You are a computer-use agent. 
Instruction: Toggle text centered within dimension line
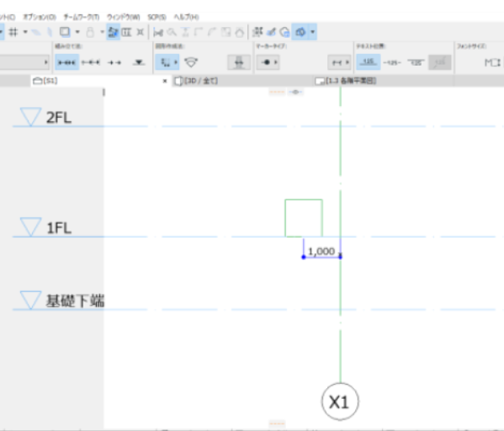pyautogui.click(x=392, y=62)
